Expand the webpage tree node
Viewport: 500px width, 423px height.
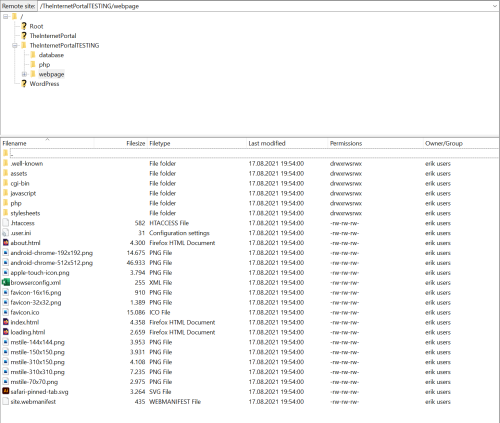coord(24,74)
